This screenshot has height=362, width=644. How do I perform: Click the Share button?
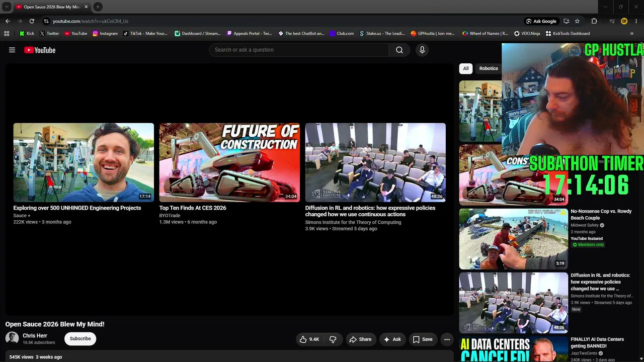coord(360,339)
